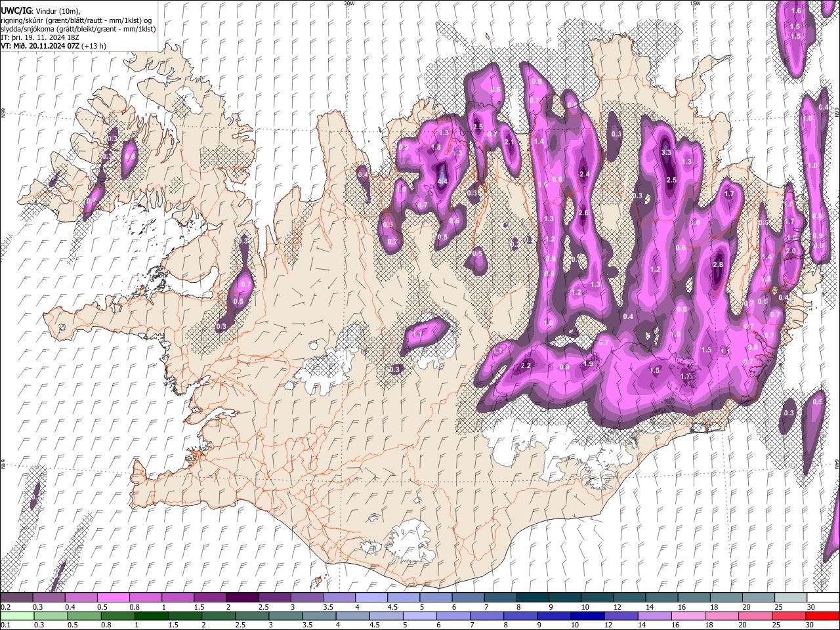Image resolution: width=840 pixels, height=630 pixels.
Task: Click the light pink 16 swatch in the lower legend row
Action: tap(689, 616)
